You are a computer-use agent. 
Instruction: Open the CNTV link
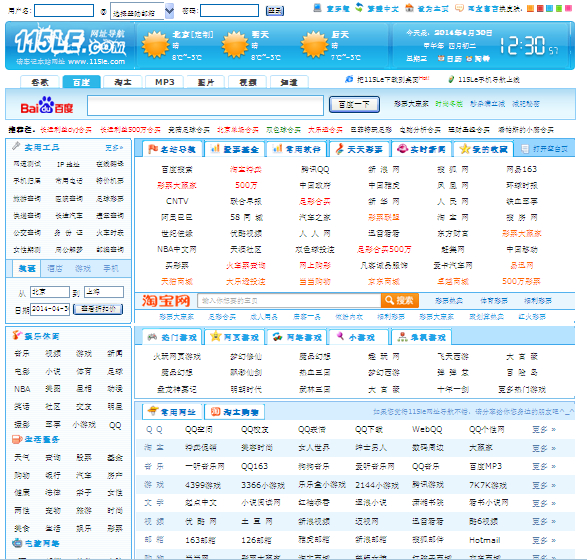177,201
